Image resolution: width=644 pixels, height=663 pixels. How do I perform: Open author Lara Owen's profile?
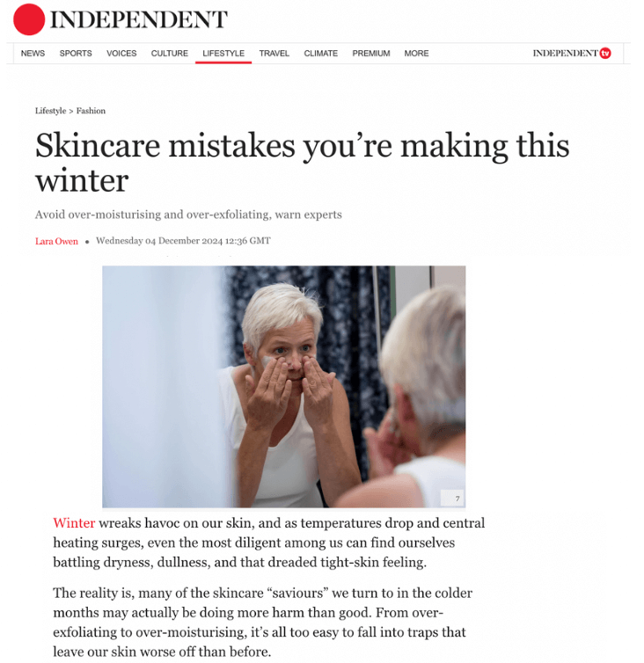tap(56, 241)
